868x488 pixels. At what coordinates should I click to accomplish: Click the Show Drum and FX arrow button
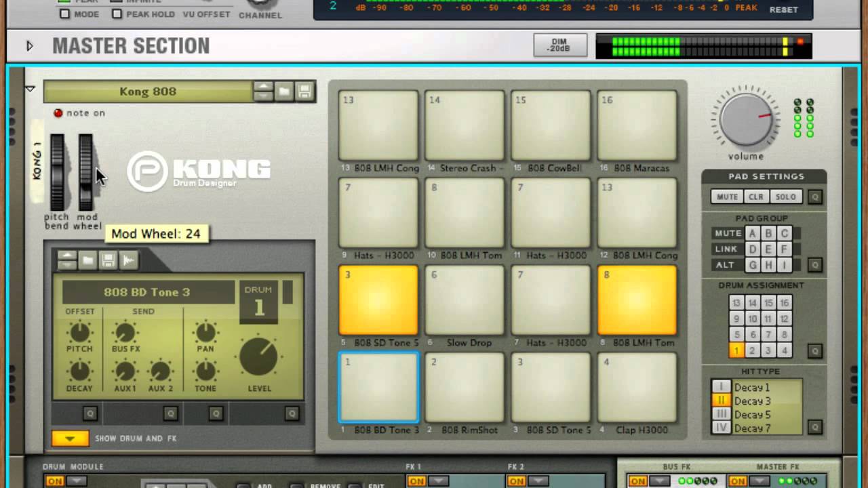(x=70, y=439)
